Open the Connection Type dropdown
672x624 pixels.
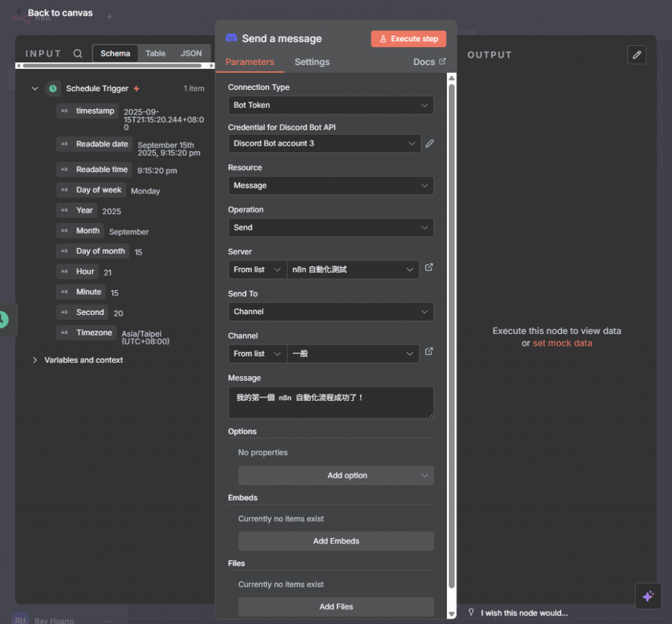coord(331,105)
